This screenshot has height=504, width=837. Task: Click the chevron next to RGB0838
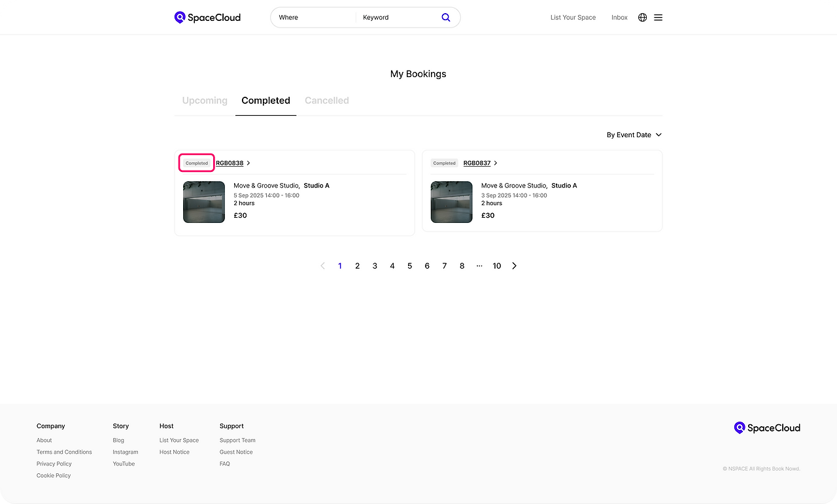[x=248, y=163]
